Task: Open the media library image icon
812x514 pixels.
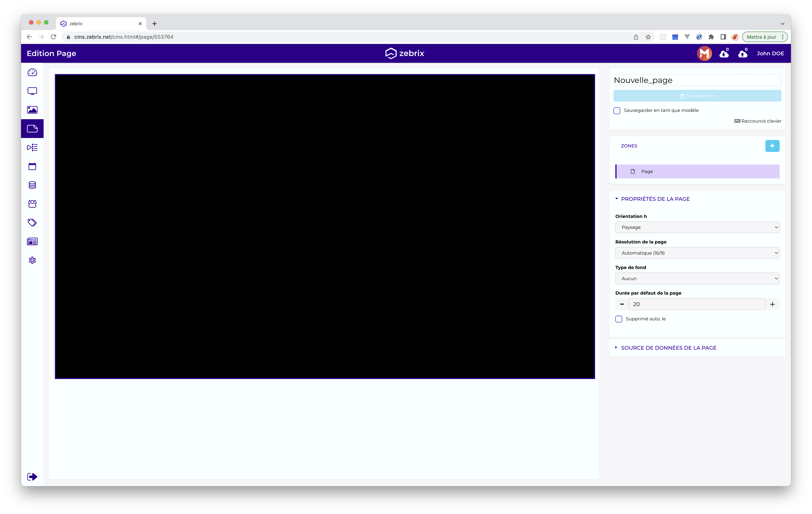Action: 32,110
